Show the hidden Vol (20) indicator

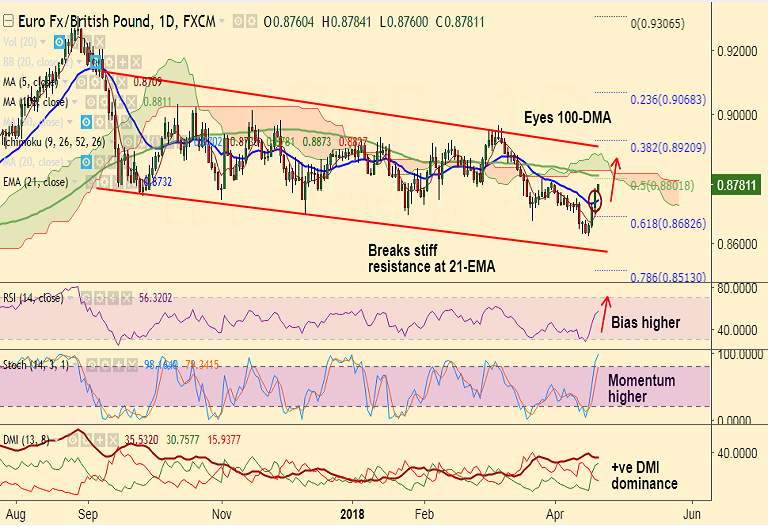coord(59,42)
